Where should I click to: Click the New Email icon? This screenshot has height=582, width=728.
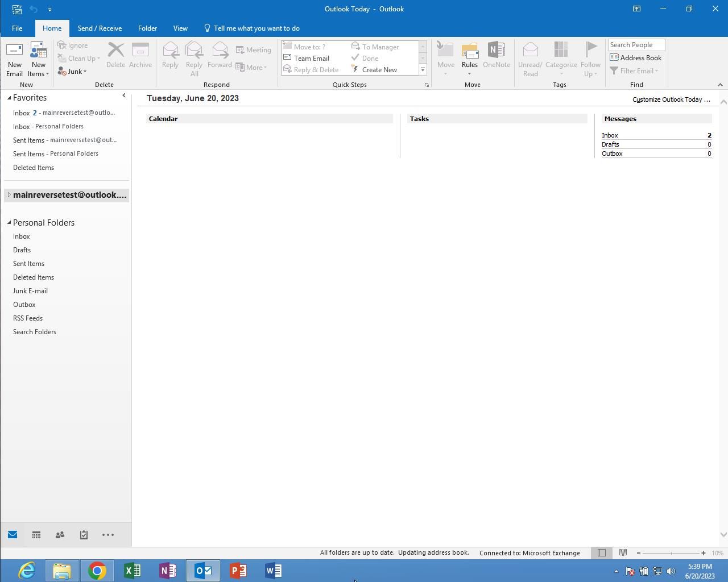pyautogui.click(x=14, y=59)
